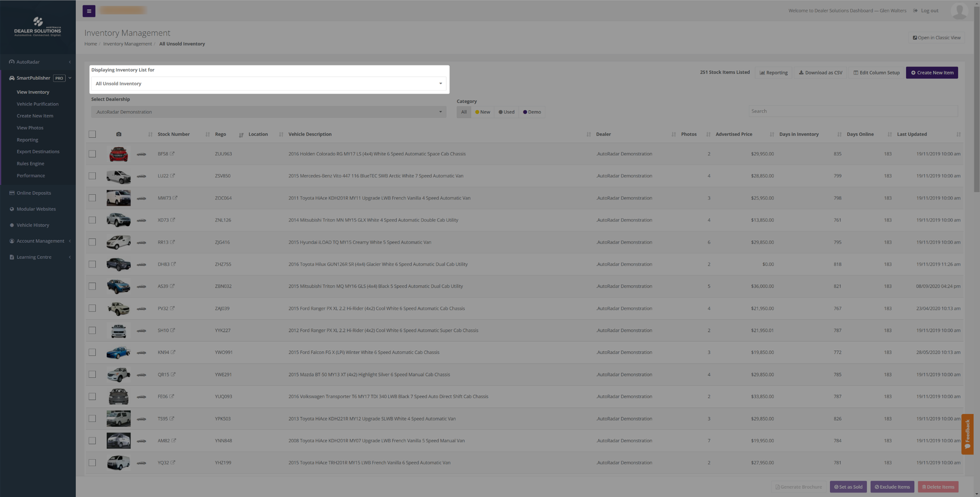Open external link icon for stock RR13
Viewport: 980px width, 497px height.
[x=172, y=242]
